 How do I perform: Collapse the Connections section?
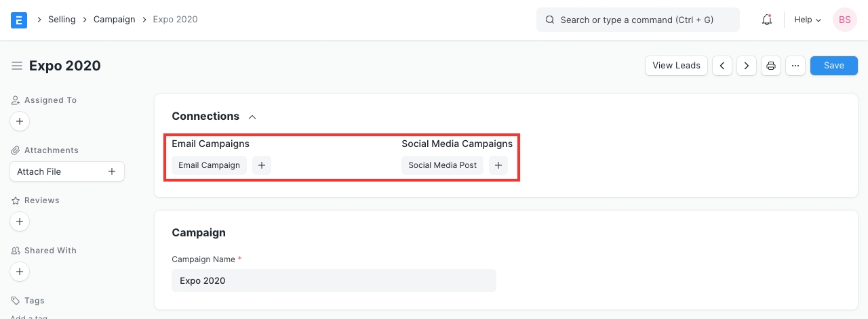click(252, 116)
